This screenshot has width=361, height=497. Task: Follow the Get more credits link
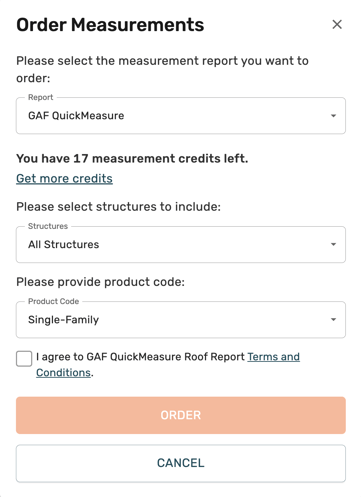click(64, 179)
